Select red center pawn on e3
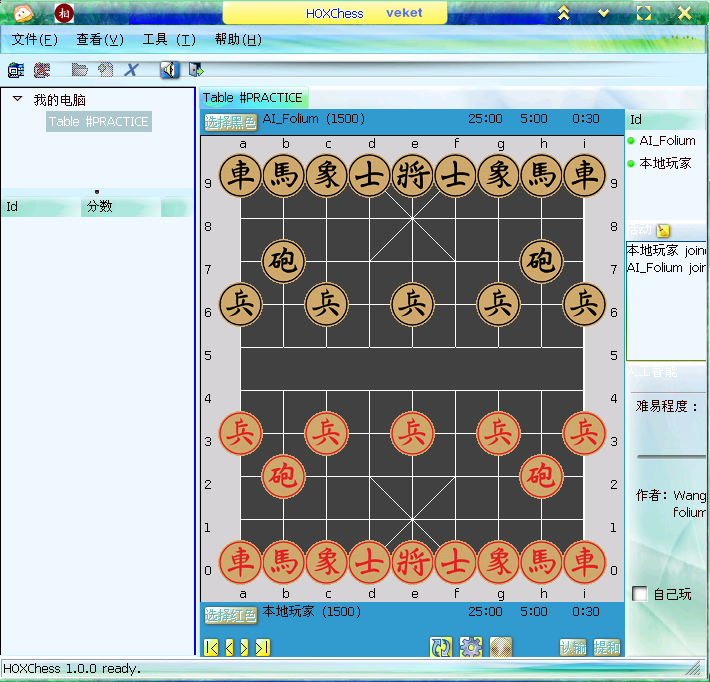This screenshot has height=682, width=710. pyautogui.click(x=413, y=433)
